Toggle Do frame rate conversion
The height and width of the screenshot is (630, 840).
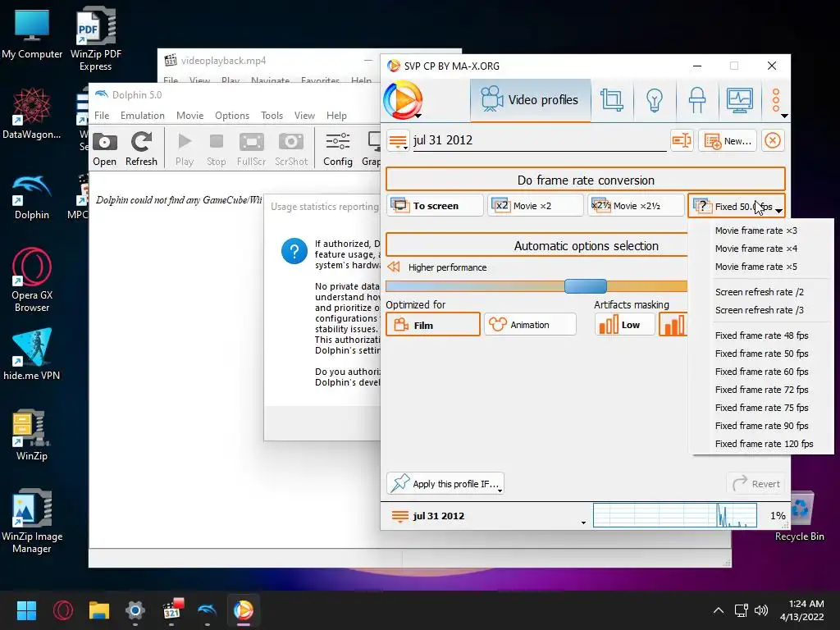[586, 180]
